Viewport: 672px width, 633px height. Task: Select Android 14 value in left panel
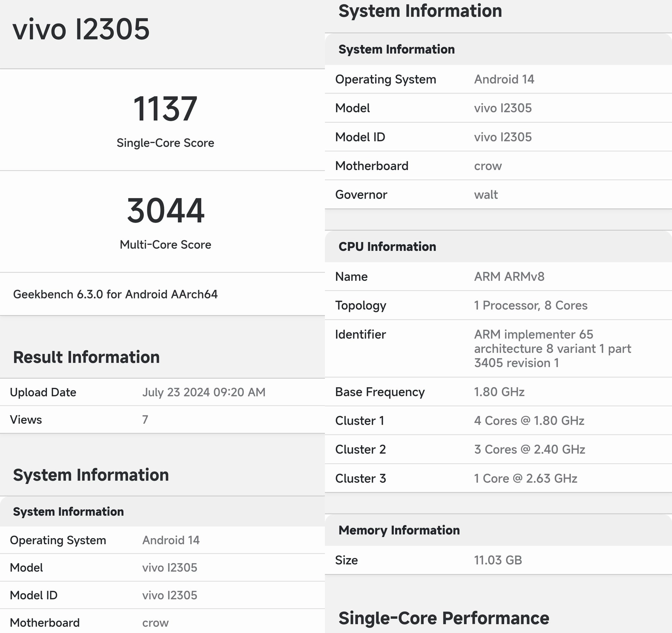pos(171,540)
